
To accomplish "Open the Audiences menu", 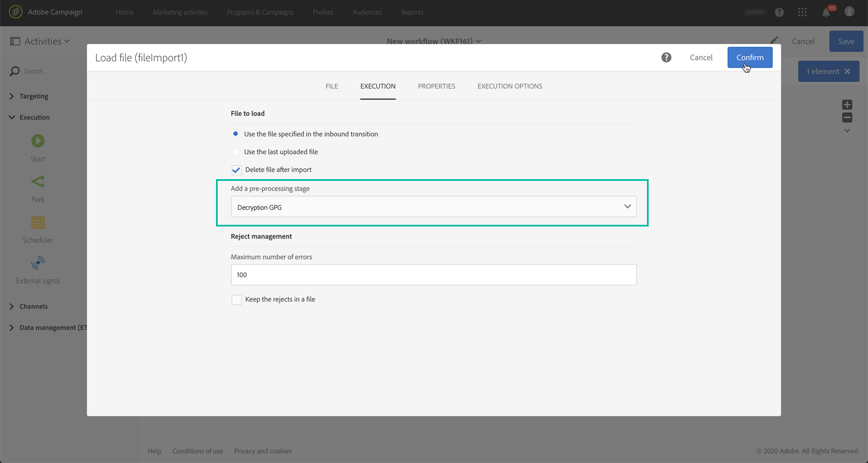I will click(x=367, y=12).
